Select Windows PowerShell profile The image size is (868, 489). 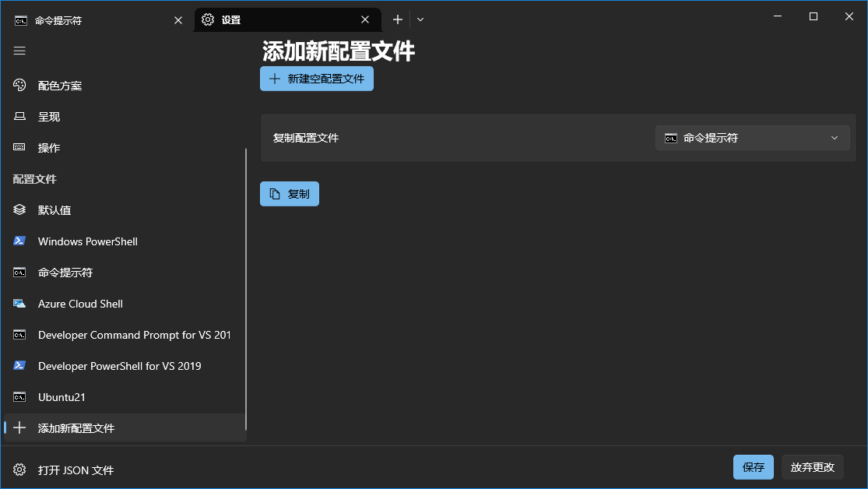tap(124, 241)
